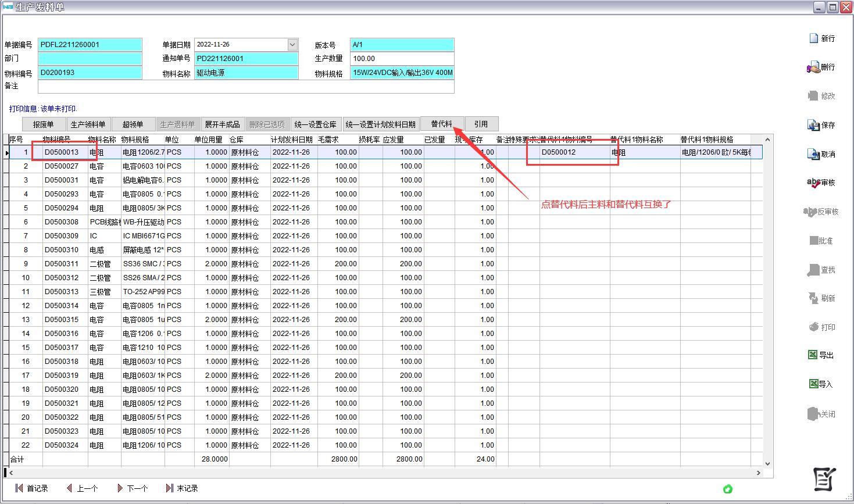Click the 备注 remarks input field
The height and width of the screenshot is (504, 854).
pos(245,87)
